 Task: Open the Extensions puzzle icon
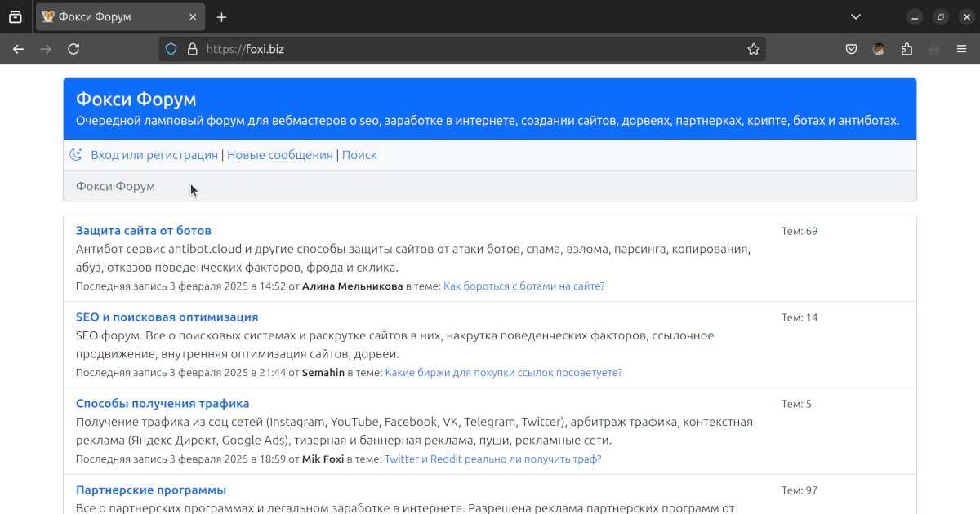coord(906,49)
